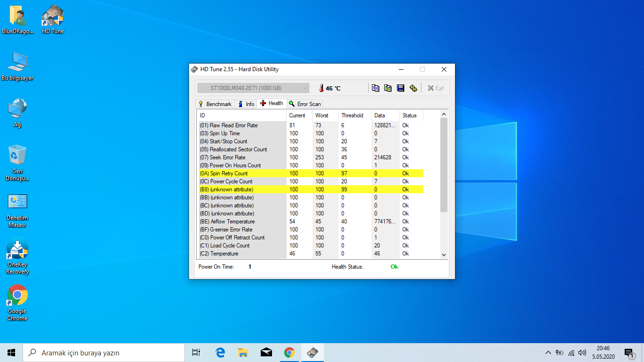Click the thermometer temperature icon
Image resolution: width=644 pixels, height=362 pixels.
point(321,88)
